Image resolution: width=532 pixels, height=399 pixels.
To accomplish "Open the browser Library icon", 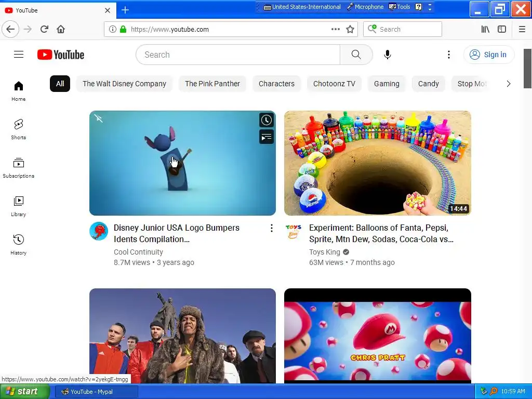I will tap(485, 29).
